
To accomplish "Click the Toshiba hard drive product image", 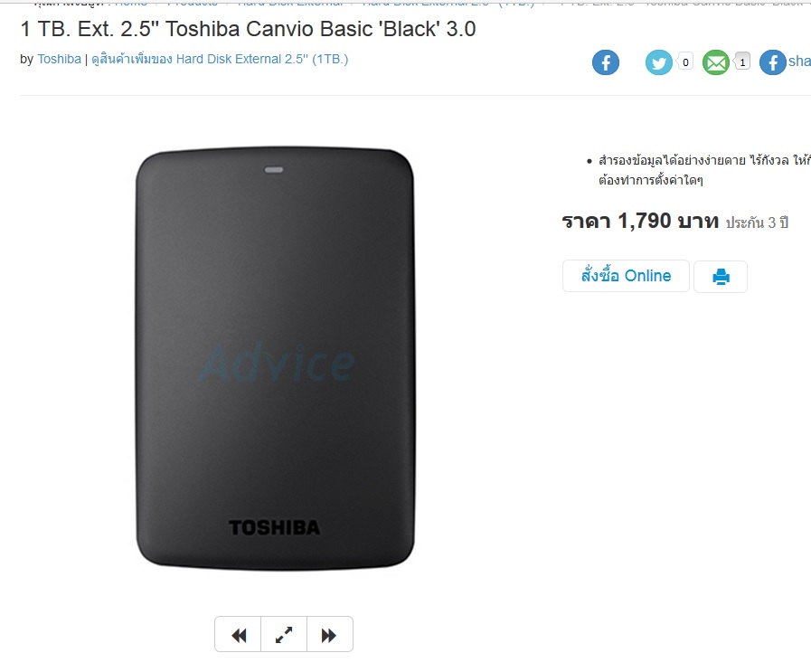I will pyautogui.click(x=275, y=358).
